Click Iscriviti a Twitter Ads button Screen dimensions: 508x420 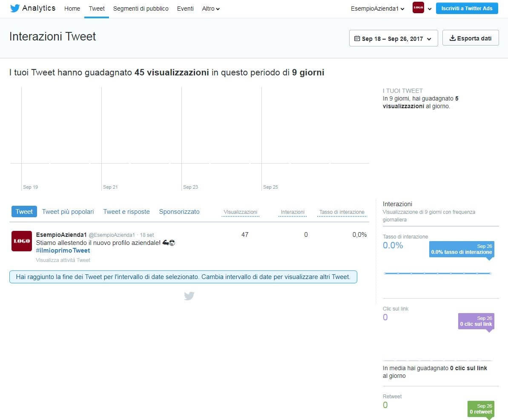[x=467, y=9]
